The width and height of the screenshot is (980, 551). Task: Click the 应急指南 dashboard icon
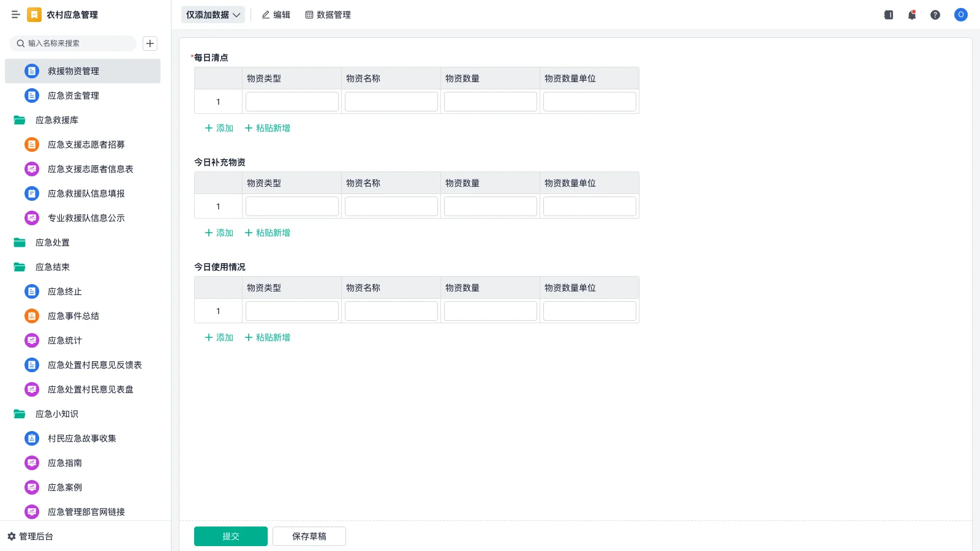(x=32, y=463)
